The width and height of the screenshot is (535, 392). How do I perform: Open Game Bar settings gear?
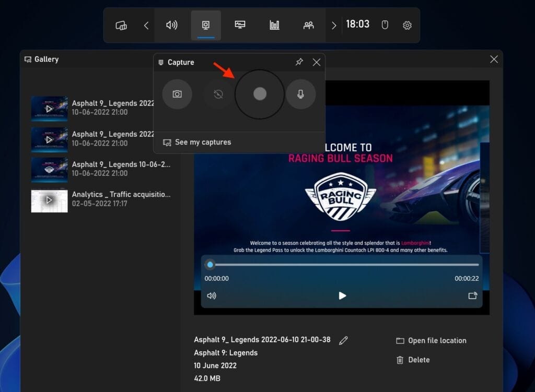coord(407,25)
